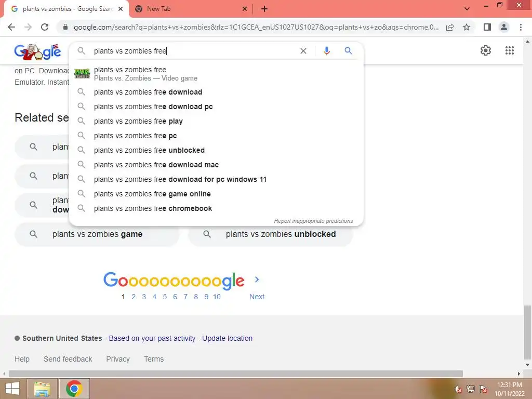Image resolution: width=532 pixels, height=399 pixels.
Task: Open the Privacy footer link
Action: coord(118,359)
